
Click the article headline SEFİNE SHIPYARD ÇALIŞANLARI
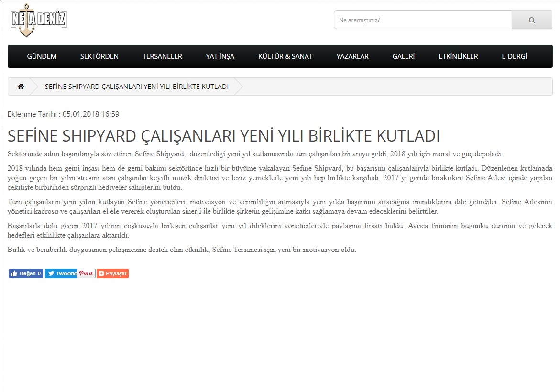[224, 136]
